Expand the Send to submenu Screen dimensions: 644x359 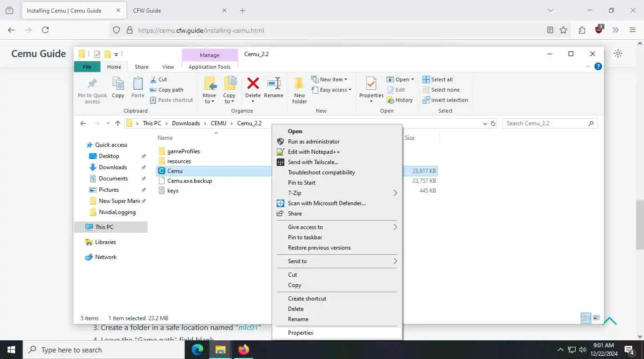pos(395,261)
